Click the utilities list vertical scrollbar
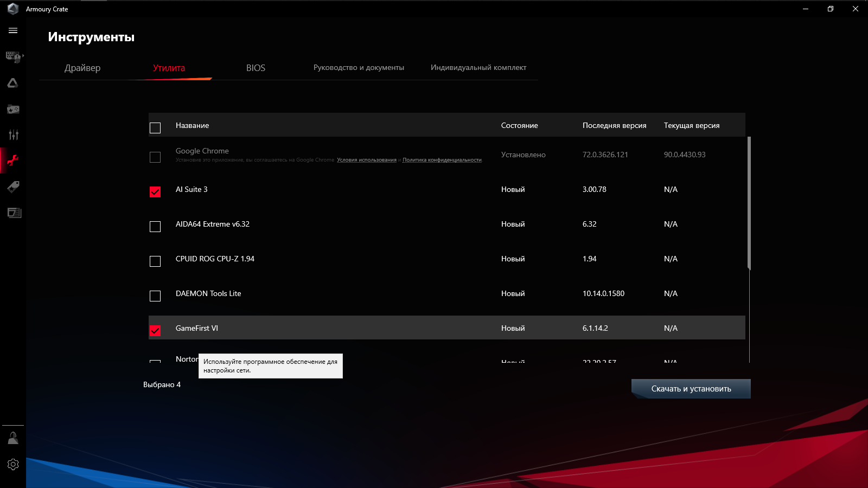Screen dimensions: 868x488 pyautogui.click(x=749, y=203)
